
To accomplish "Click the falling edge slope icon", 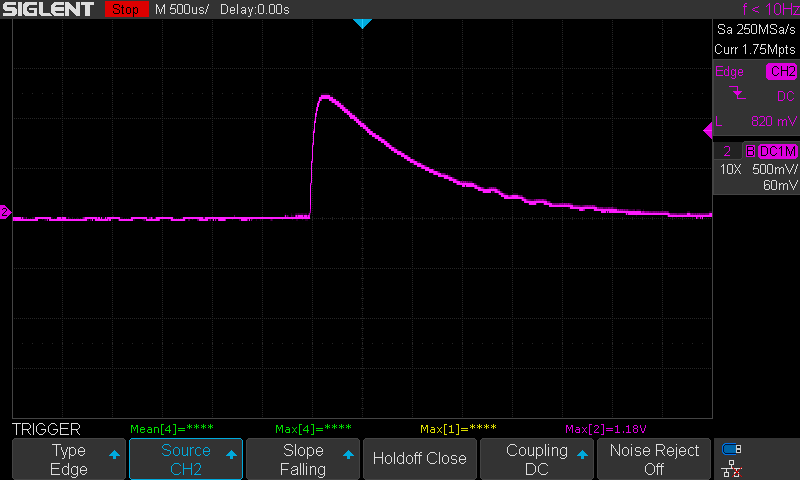I will [x=738, y=96].
